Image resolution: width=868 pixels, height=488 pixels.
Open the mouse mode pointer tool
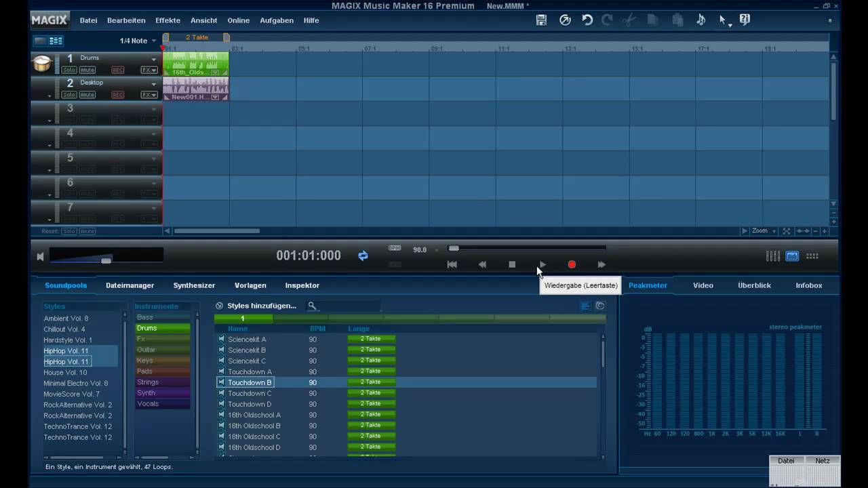[724, 21]
